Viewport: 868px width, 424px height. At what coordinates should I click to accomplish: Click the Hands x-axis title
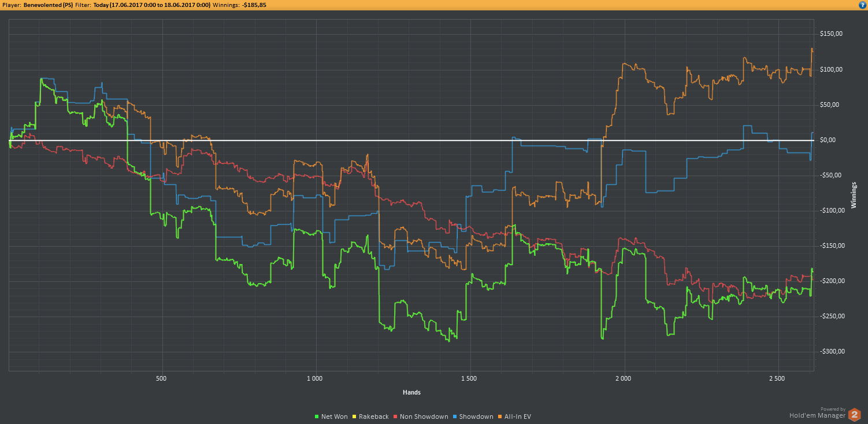pos(411,392)
